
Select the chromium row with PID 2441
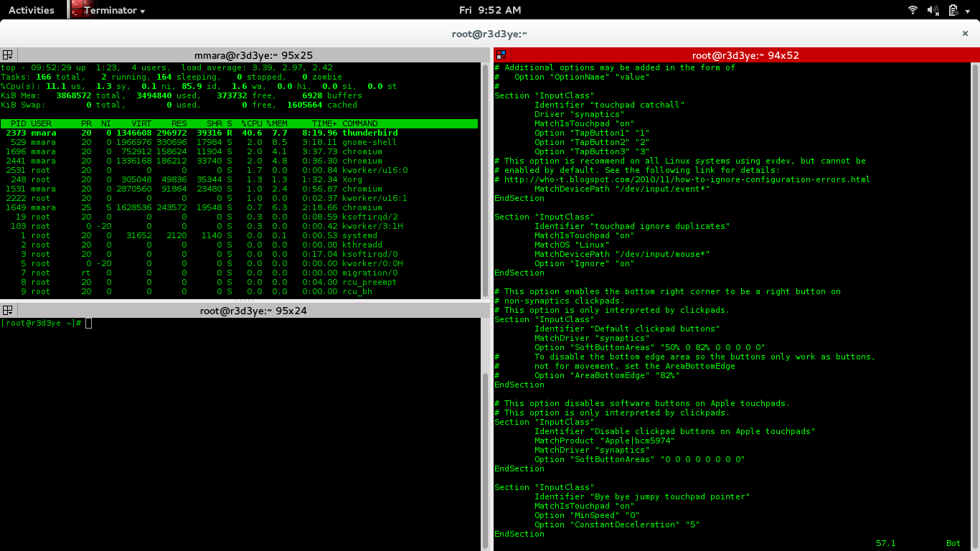coord(239,161)
